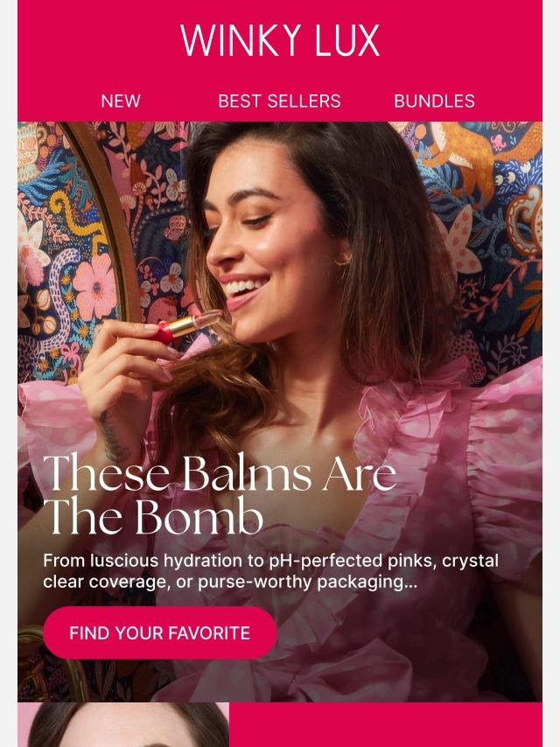The height and width of the screenshot is (747, 560).
Task: Click the red banner block beside the portrait
Action: tap(386, 724)
